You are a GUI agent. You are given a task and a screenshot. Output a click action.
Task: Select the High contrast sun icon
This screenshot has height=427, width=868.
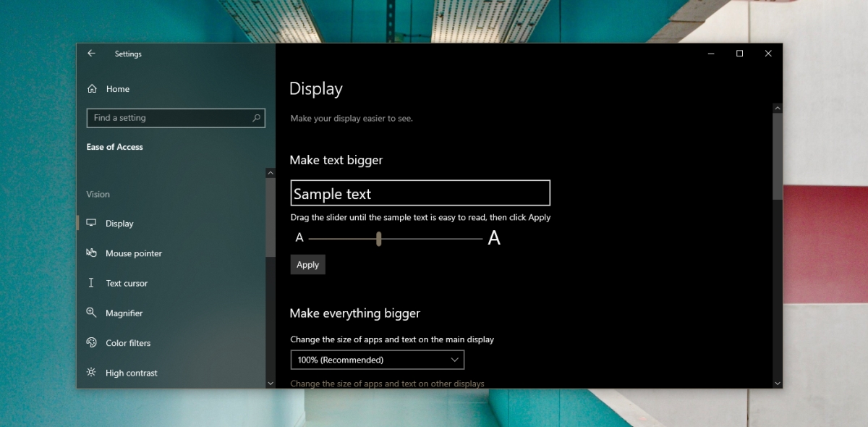point(91,373)
